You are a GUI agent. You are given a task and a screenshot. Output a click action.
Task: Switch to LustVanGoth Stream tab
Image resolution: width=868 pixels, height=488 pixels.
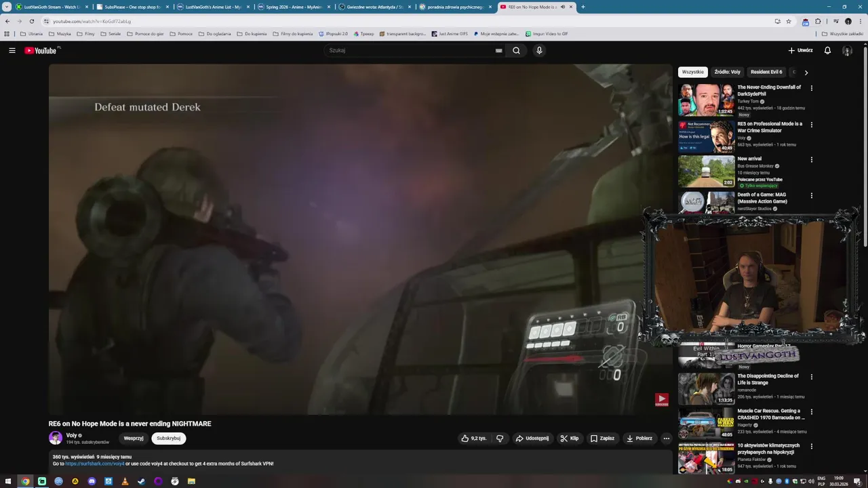51,7
